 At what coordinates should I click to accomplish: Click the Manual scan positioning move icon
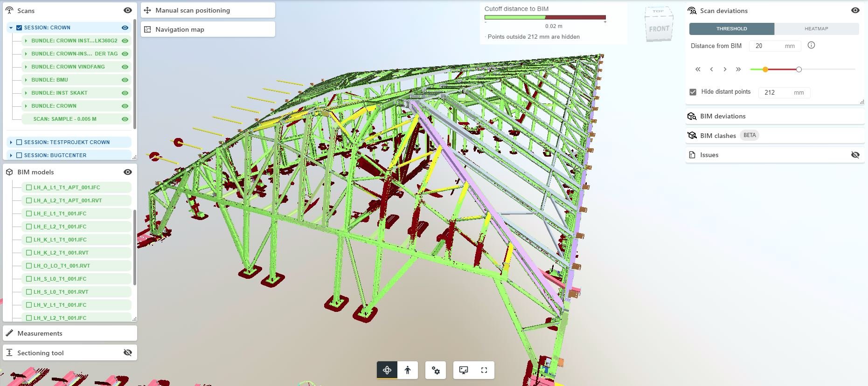tap(147, 10)
